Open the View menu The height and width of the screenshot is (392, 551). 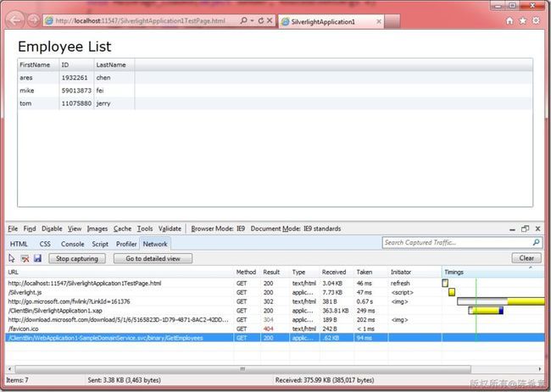coord(75,229)
